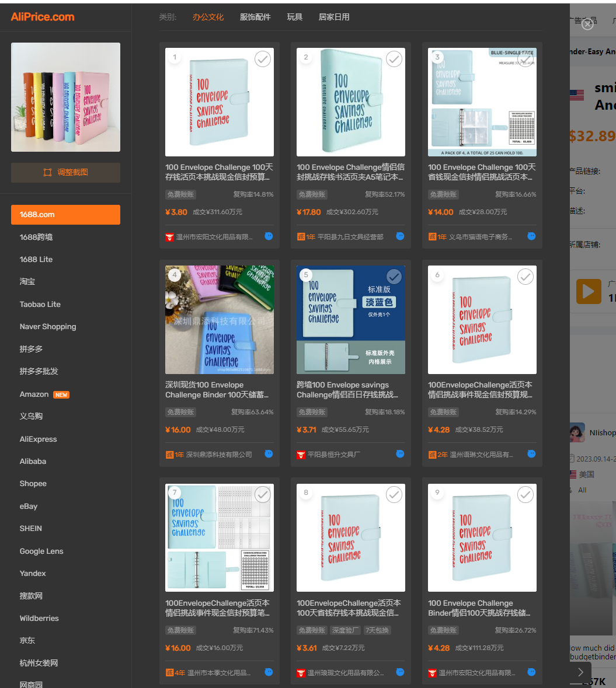The width and height of the screenshot is (616, 688).
Task: Open seller 温州市宏阳文化用品 on product 1
Action: (x=214, y=237)
